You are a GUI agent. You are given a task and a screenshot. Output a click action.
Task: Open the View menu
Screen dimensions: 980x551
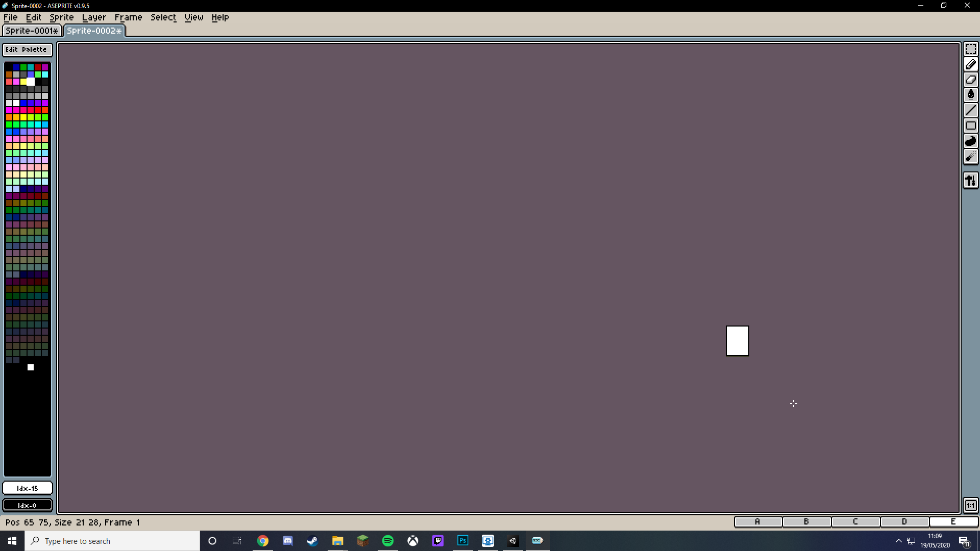(193, 17)
